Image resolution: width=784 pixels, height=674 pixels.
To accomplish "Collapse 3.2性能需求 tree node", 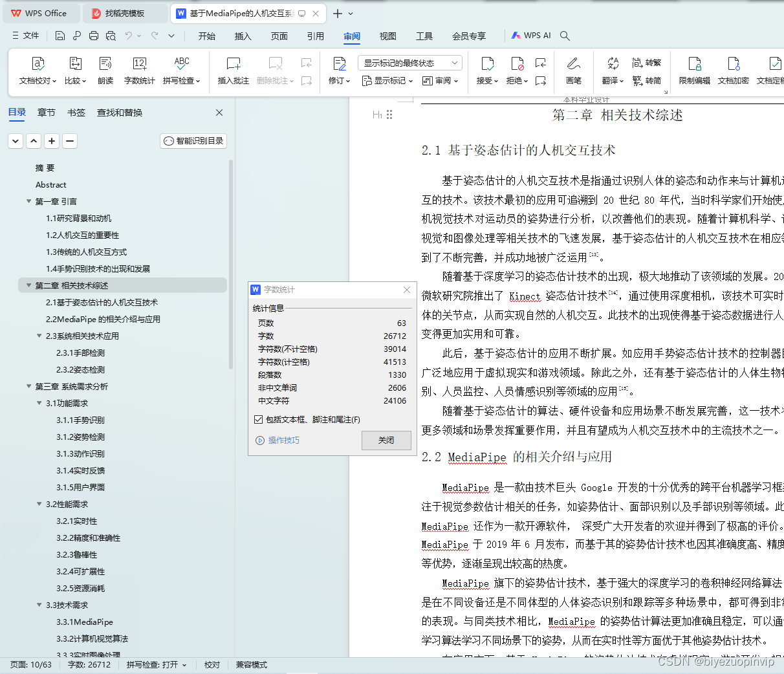I will pos(39,504).
